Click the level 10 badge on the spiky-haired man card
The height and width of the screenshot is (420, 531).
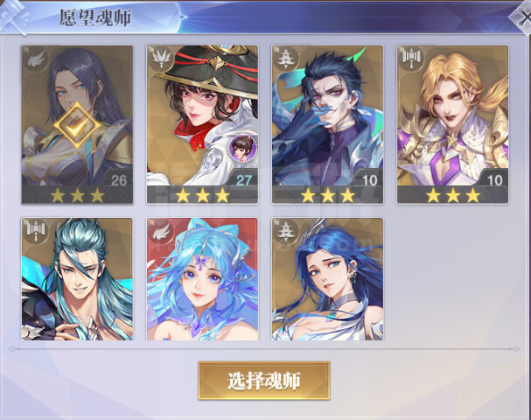tap(369, 180)
